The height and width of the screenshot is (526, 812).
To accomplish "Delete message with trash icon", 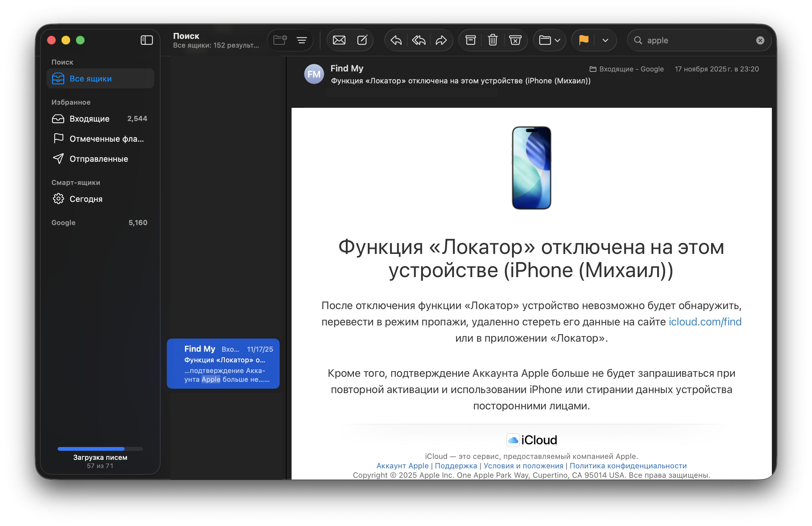I will 493,40.
